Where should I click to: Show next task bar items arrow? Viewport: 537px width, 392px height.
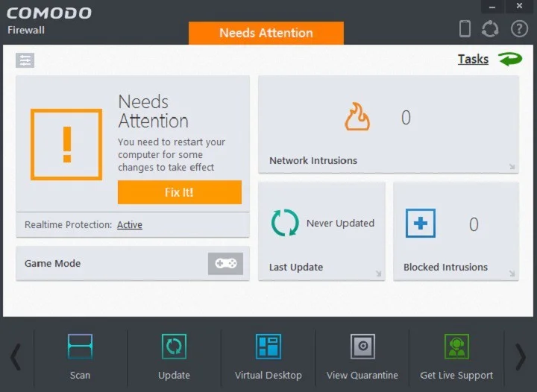(521, 357)
